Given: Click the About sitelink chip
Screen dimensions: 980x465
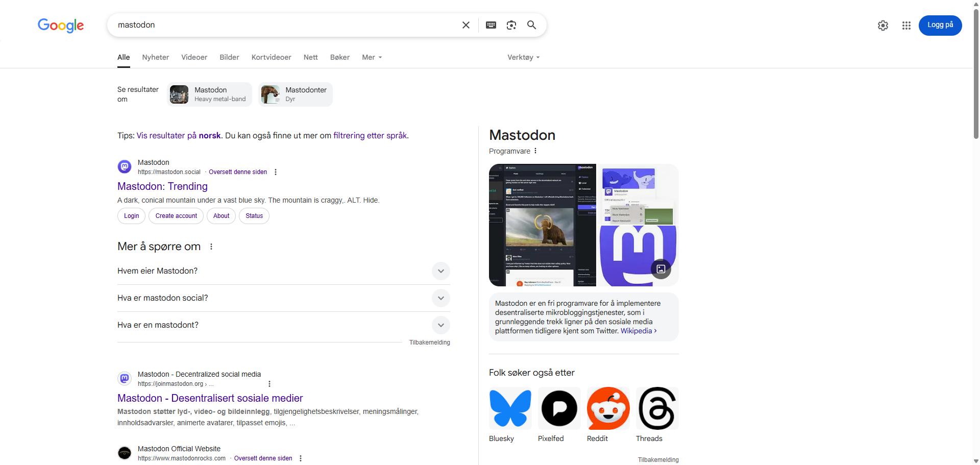Looking at the screenshot, I should click(222, 216).
